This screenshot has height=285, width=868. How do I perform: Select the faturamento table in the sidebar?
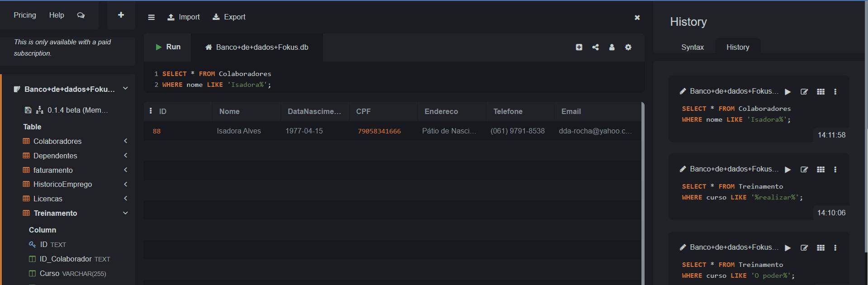pyautogui.click(x=53, y=170)
